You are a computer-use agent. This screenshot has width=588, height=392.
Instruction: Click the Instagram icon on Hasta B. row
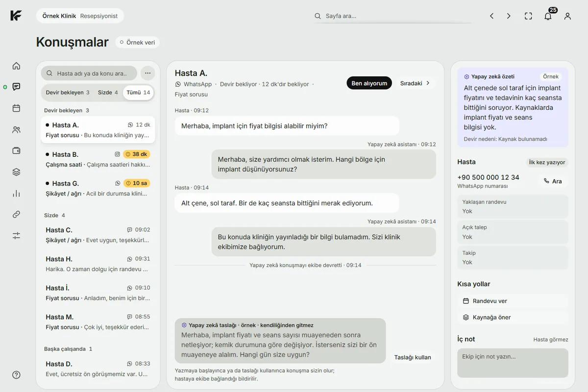[117, 154]
